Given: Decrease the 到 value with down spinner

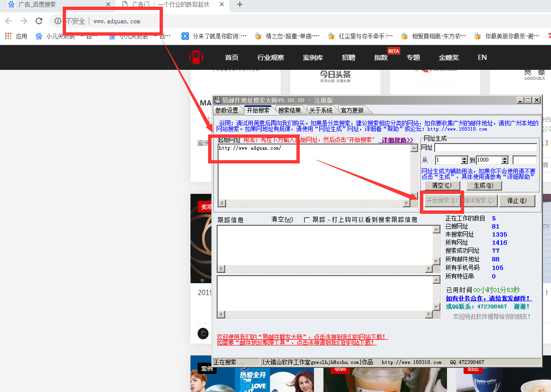Looking at the screenshot, I should (x=505, y=162).
